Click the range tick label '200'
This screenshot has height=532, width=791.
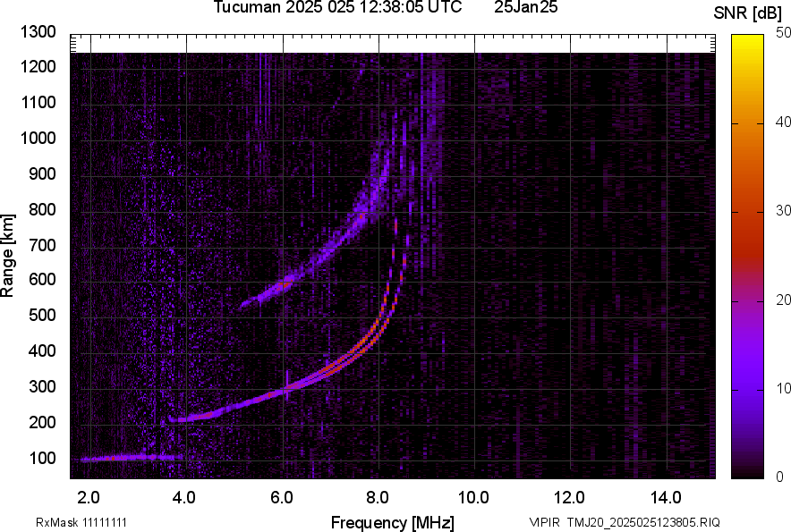(42, 421)
